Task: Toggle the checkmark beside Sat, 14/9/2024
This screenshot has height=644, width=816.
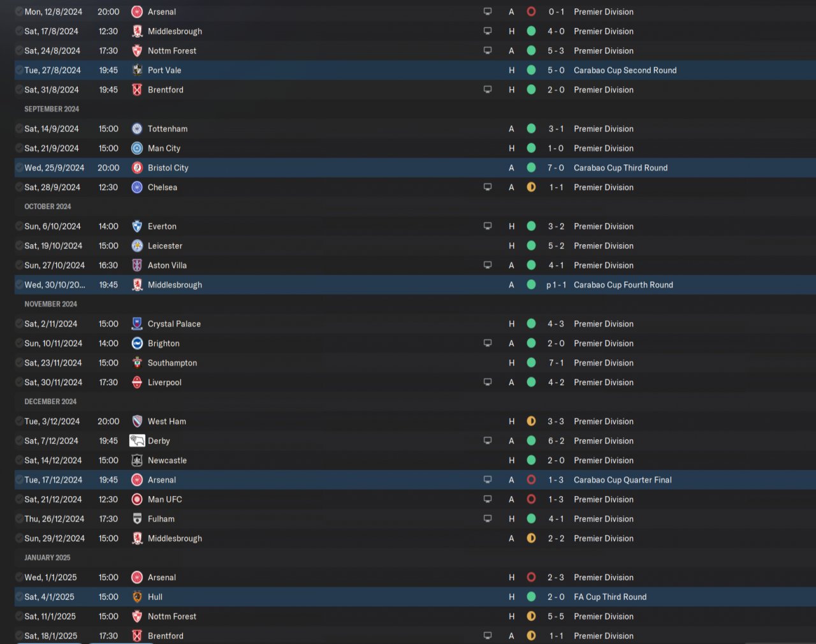Action: [19, 129]
